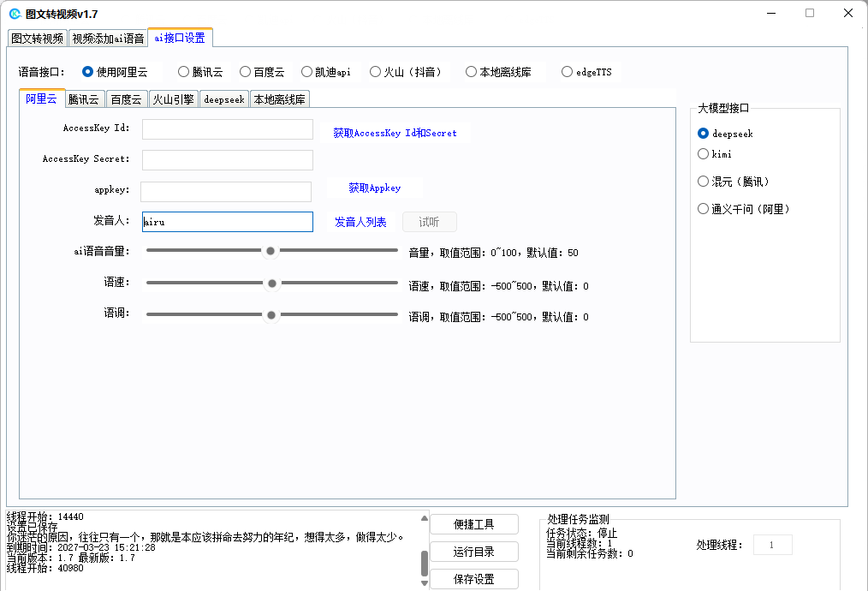The width and height of the screenshot is (868, 591).
Task: Click the 便捷工具 button
Action: 474,524
